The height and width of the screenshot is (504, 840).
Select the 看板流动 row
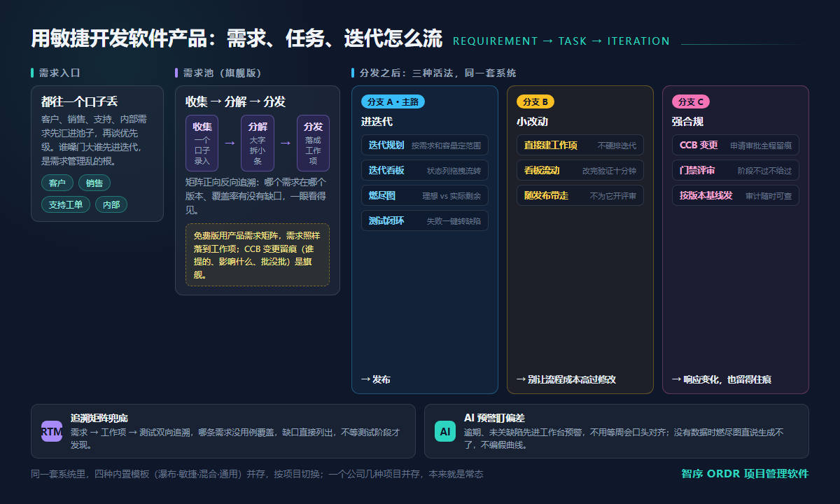[x=580, y=170]
